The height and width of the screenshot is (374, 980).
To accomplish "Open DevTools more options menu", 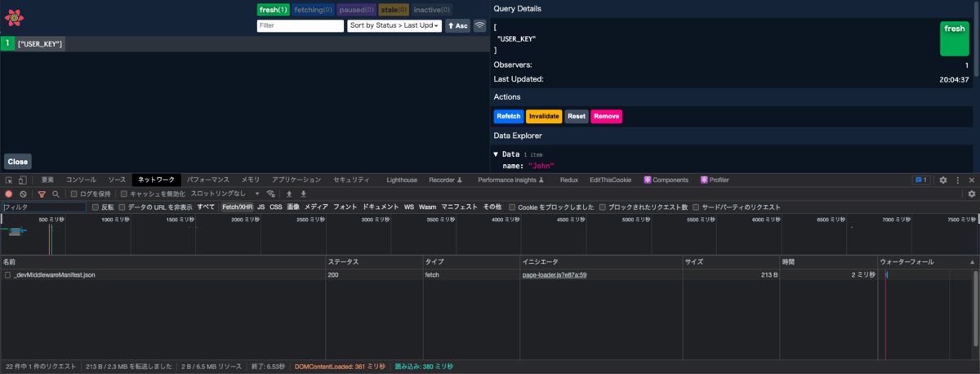I will point(957,180).
